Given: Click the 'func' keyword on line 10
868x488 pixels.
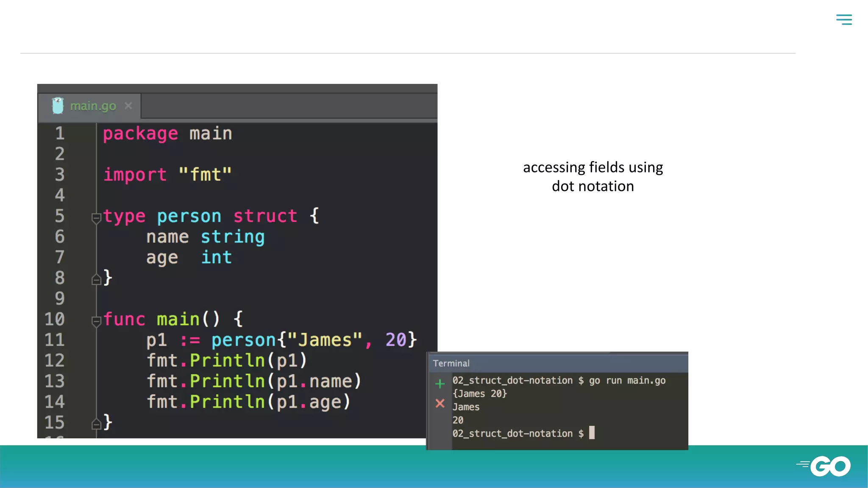Looking at the screenshot, I should (124, 319).
